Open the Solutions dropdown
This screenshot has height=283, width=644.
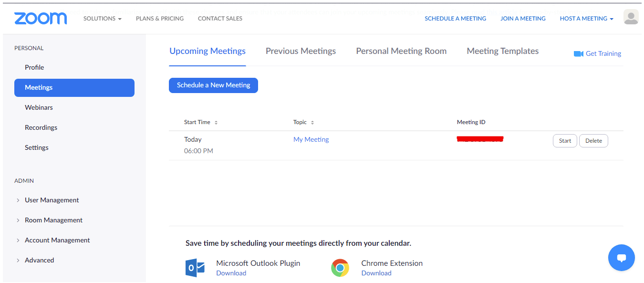(102, 18)
